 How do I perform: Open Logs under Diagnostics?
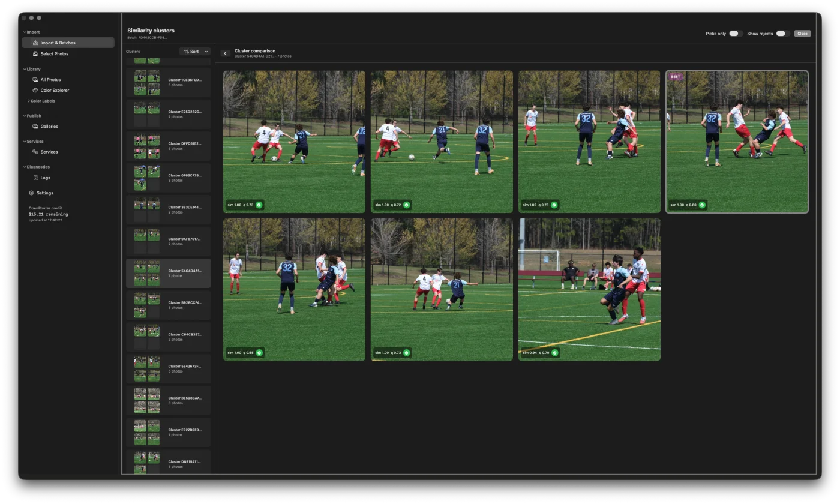(x=36, y=178)
